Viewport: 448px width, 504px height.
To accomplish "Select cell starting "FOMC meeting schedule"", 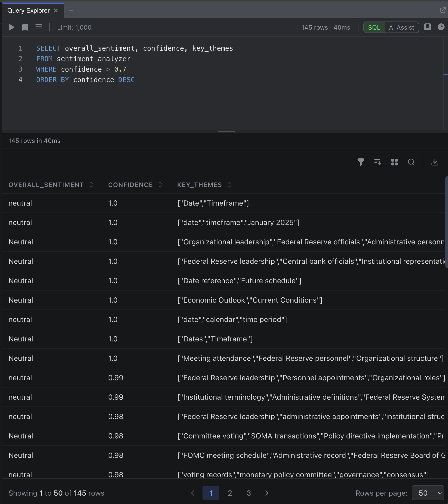I will point(311,455).
